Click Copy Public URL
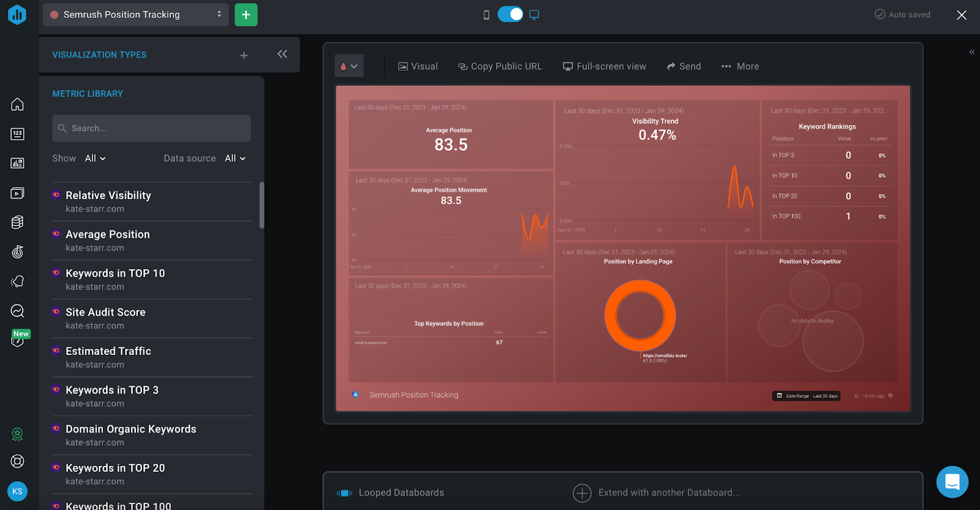The width and height of the screenshot is (980, 510). coord(500,66)
